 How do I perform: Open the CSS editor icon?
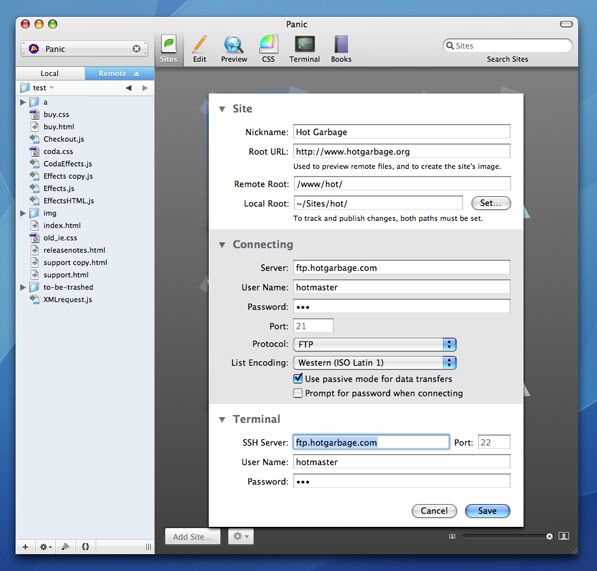pos(268,49)
